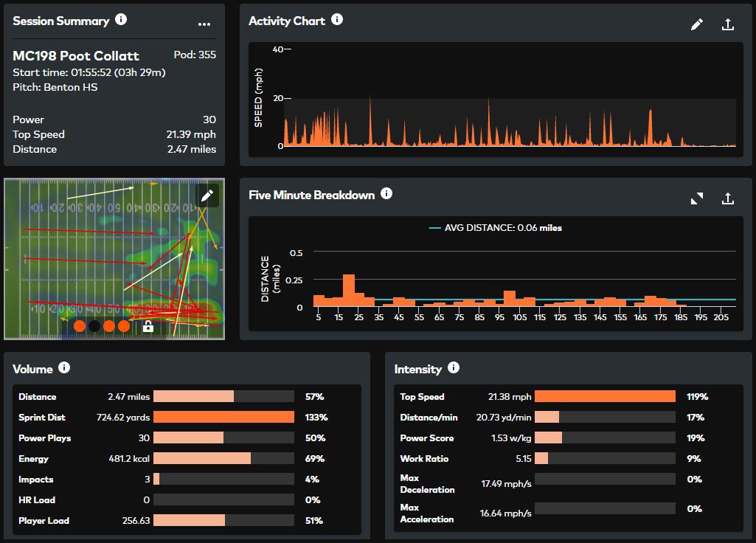756x543 pixels.
Task: Click the Intensity panel heading
Action: click(x=417, y=369)
